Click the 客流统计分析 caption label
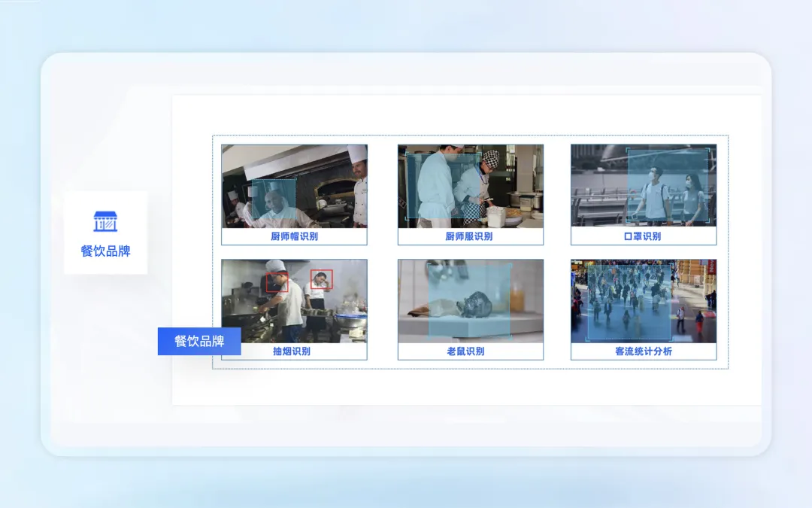Screen dimensions: 812x508 pos(643,351)
